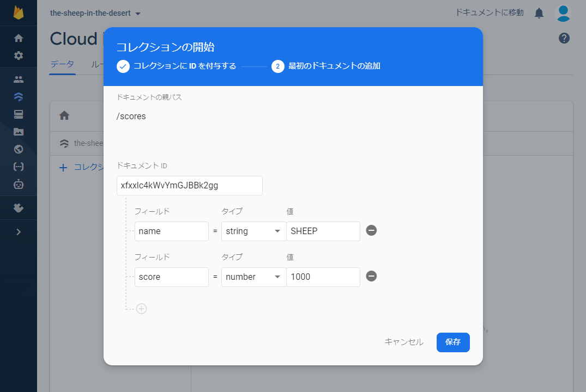This screenshot has height=392, width=586.
Task: Open notifications bell icon
Action: [539, 13]
